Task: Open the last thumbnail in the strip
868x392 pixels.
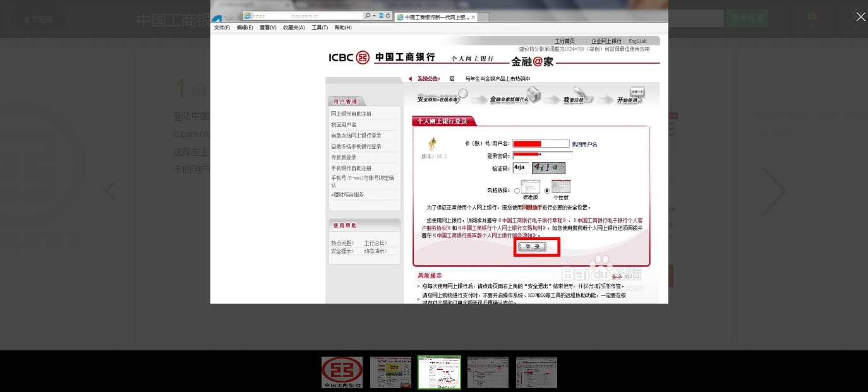Action: click(536, 372)
